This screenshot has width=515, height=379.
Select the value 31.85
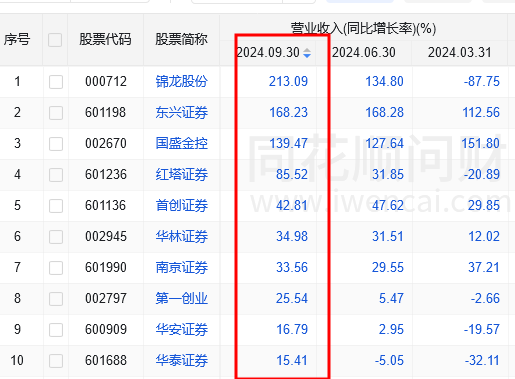point(388,174)
